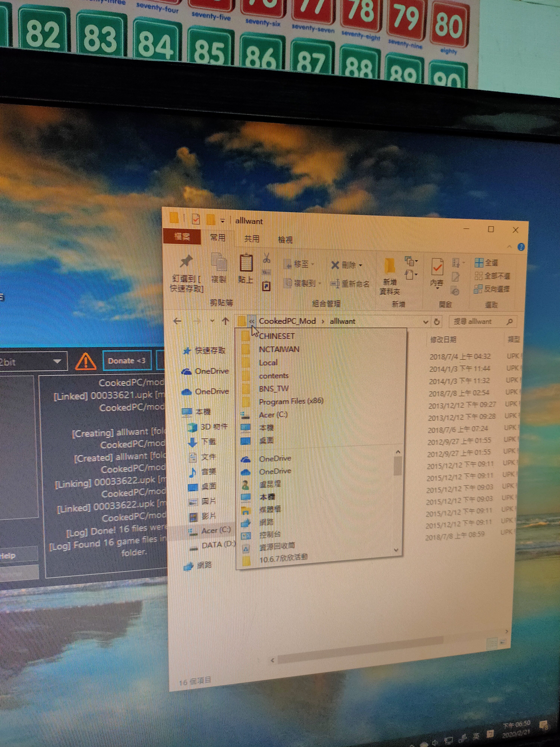Click Select None (全部不選) option
This screenshot has width=560, height=747.
tap(492, 276)
